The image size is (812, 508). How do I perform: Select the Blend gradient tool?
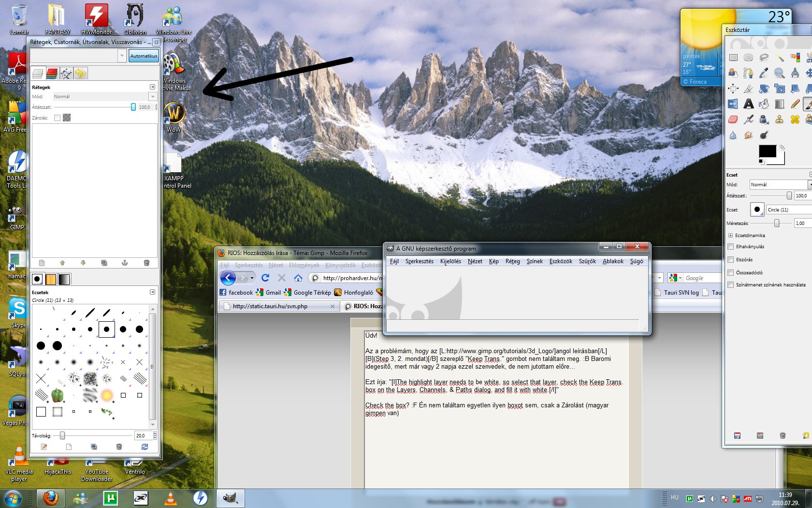tap(780, 104)
